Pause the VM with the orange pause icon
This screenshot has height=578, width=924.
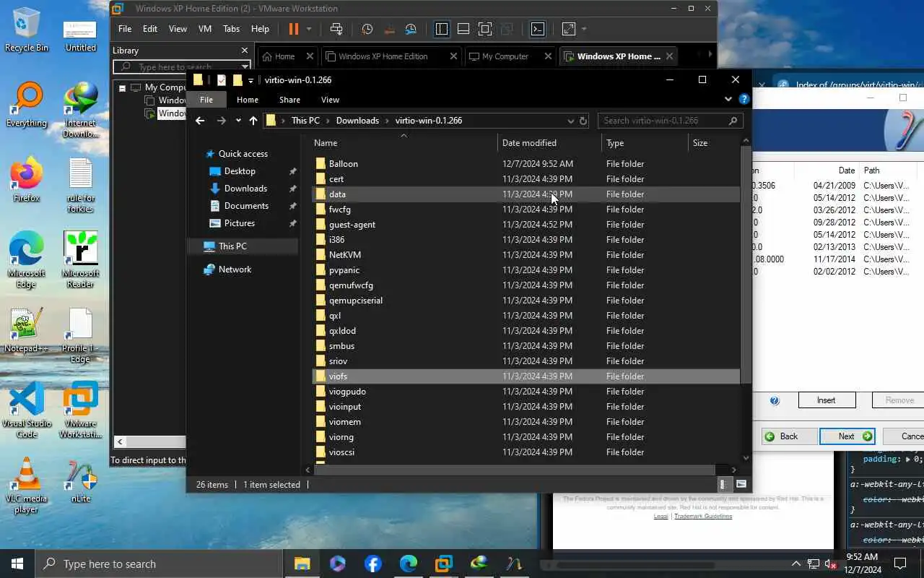(x=293, y=29)
